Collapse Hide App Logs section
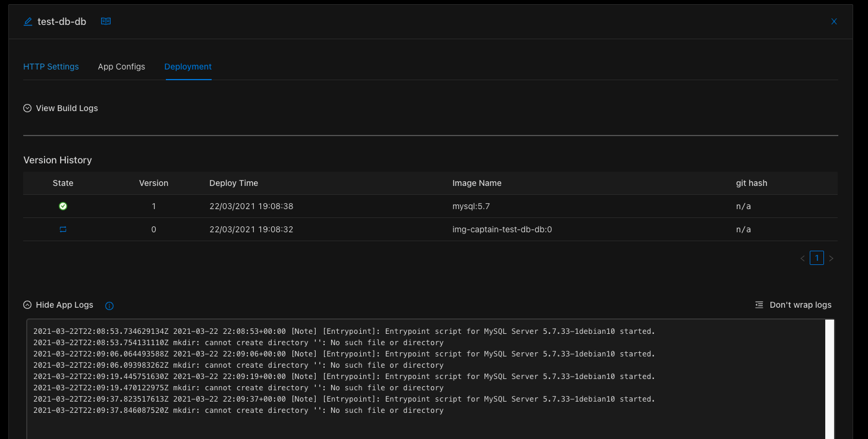The height and width of the screenshot is (439, 868). [58, 305]
